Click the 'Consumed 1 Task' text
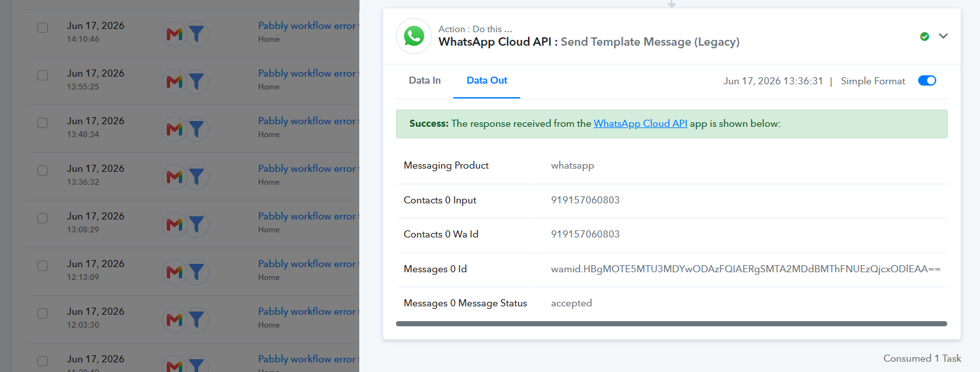 click(922, 358)
